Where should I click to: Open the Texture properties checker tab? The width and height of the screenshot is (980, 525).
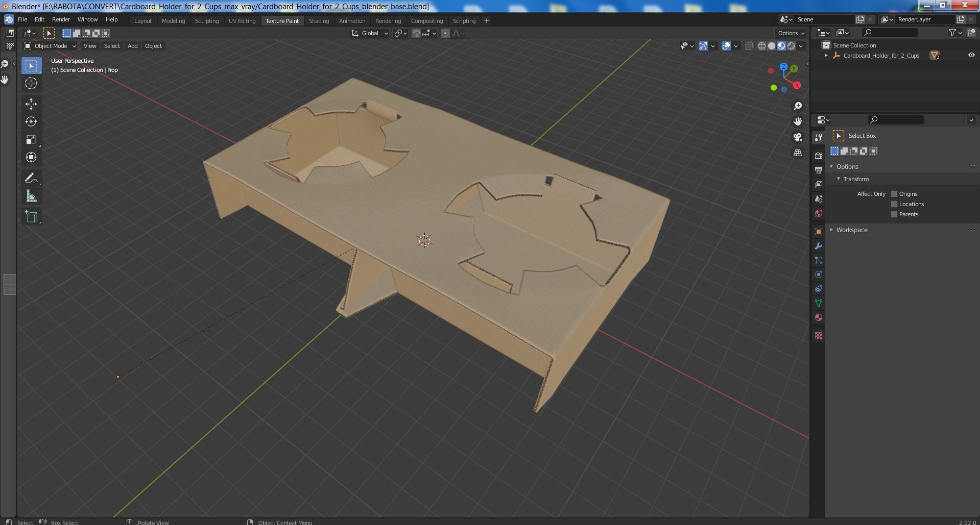pos(819,336)
